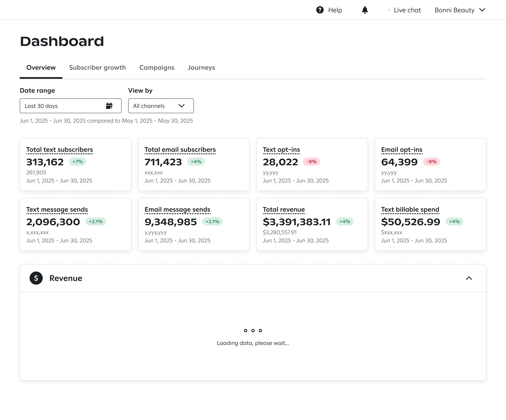This screenshot has height=420, width=506.
Task: Click the calendar icon in Date range
Action: (x=109, y=106)
